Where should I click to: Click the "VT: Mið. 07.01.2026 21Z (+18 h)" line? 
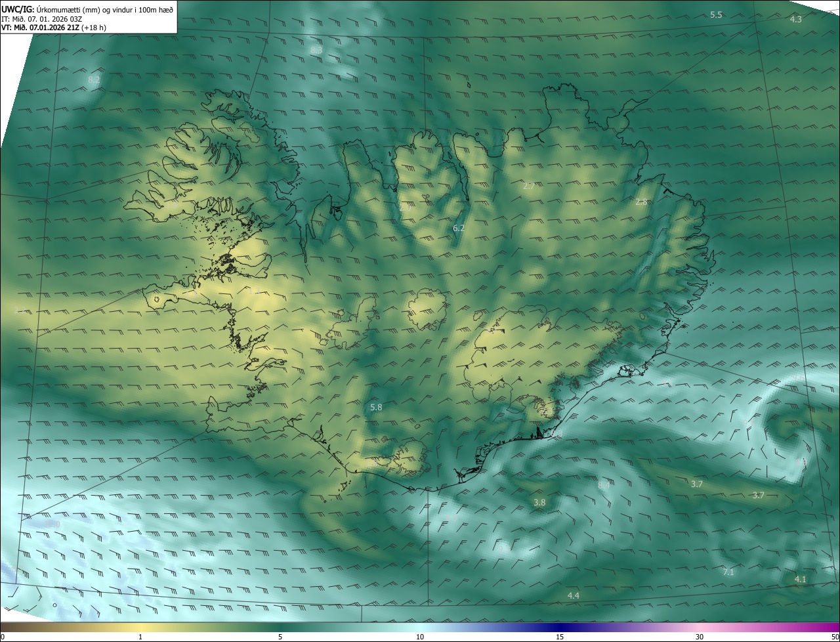click(54, 28)
